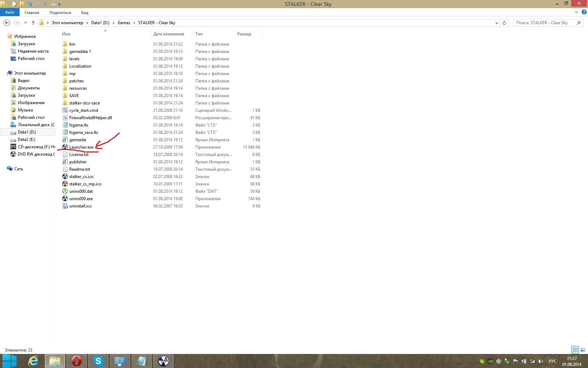Viewport: 588px width, 368px height.
Task: Click the Opera browser taskbar icon
Action: pyautogui.click(x=76, y=361)
